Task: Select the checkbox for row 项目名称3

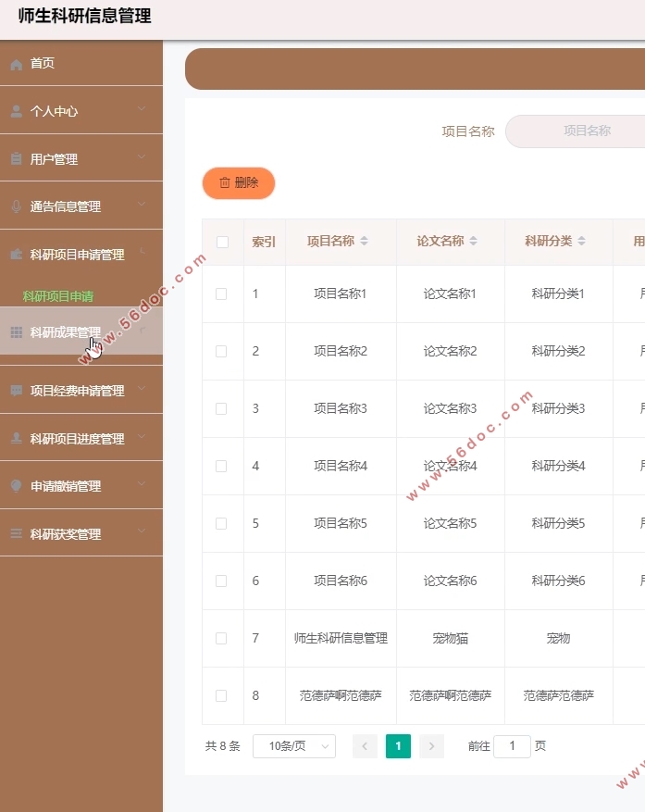Action: (x=221, y=408)
